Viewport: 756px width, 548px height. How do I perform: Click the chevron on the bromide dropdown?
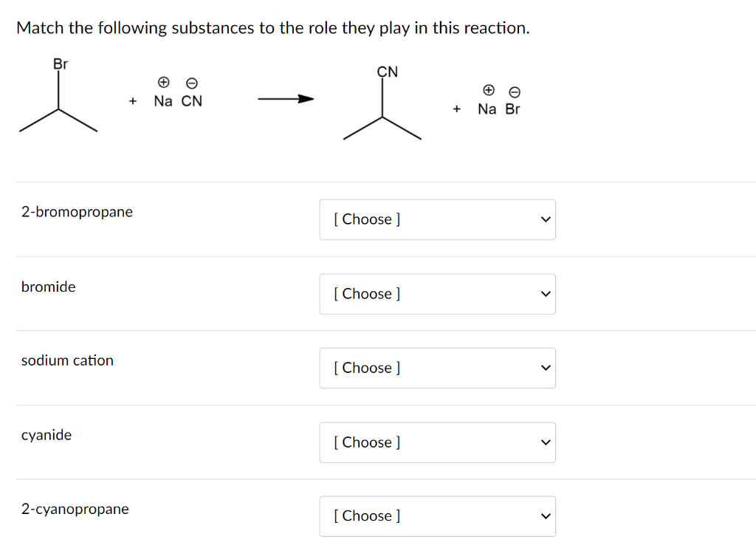tap(545, 294)
